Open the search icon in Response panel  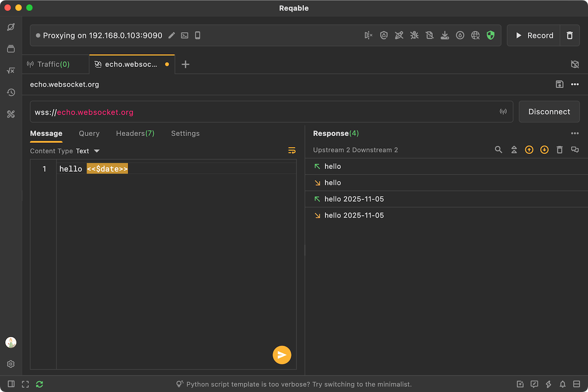(x=498, y=150)
